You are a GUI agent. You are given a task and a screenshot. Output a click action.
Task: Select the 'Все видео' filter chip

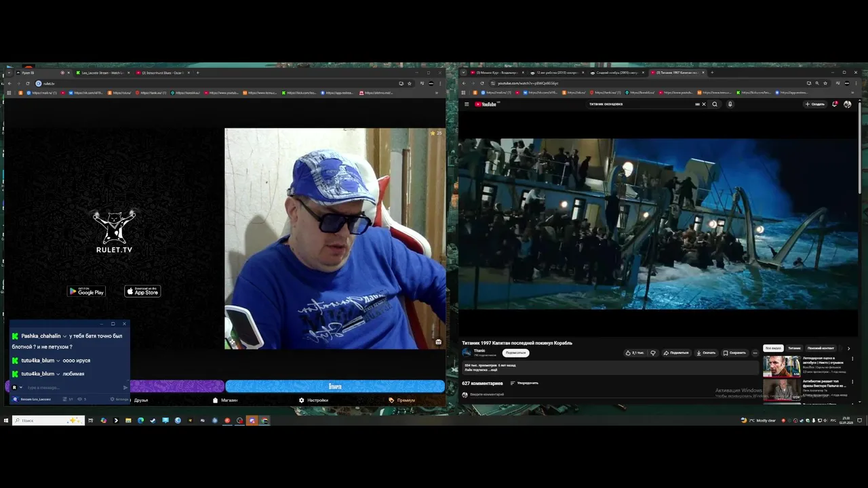tap(773, 348)
